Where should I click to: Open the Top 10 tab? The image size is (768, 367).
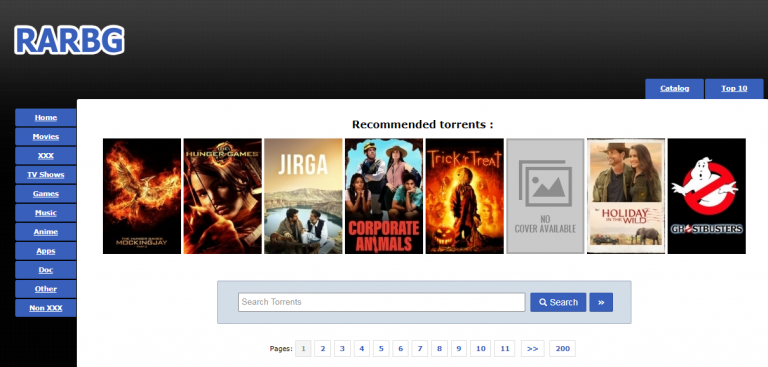[x=734, y=89]
